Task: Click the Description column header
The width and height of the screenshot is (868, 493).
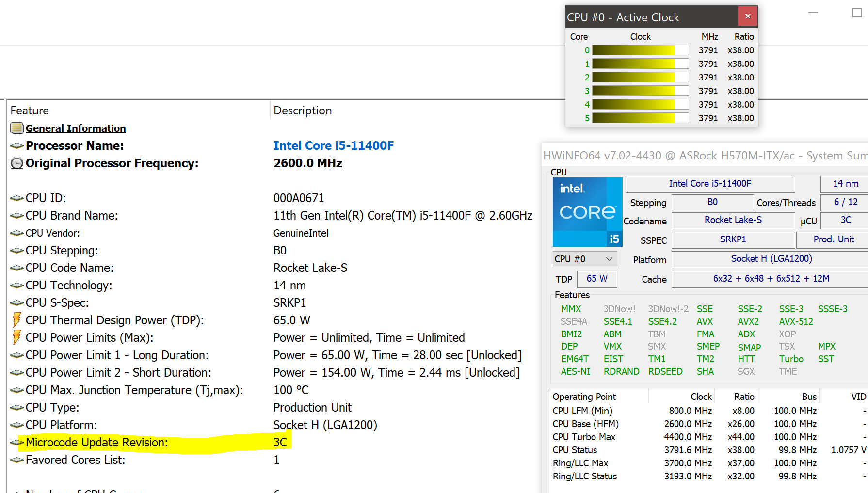Action: (303, 111)
